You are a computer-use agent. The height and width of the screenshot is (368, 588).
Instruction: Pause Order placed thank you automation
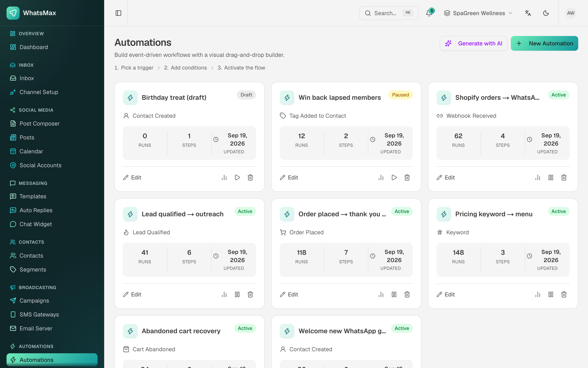pos(394,294)
